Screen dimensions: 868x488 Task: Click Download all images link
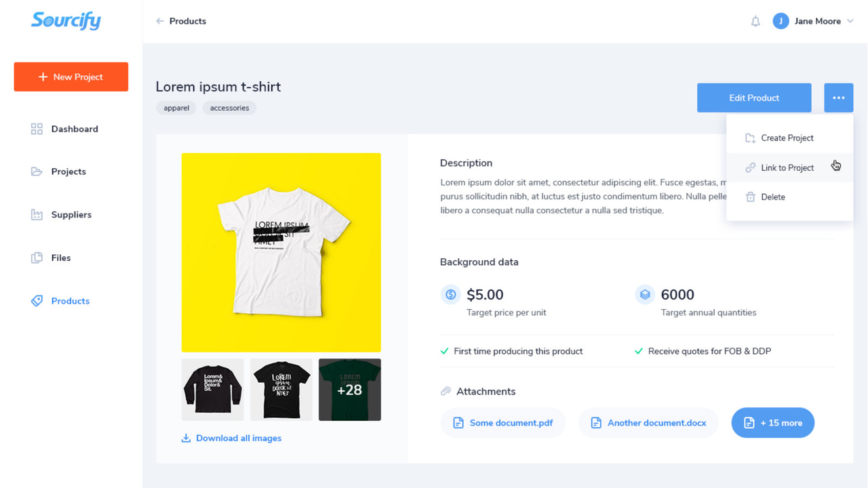[x=231, y=438]
